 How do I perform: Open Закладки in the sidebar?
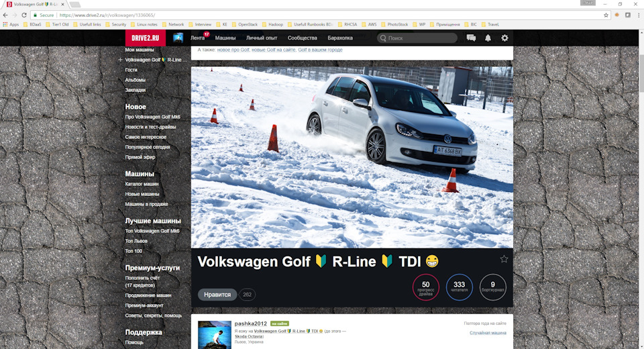[x=135, y=90]
